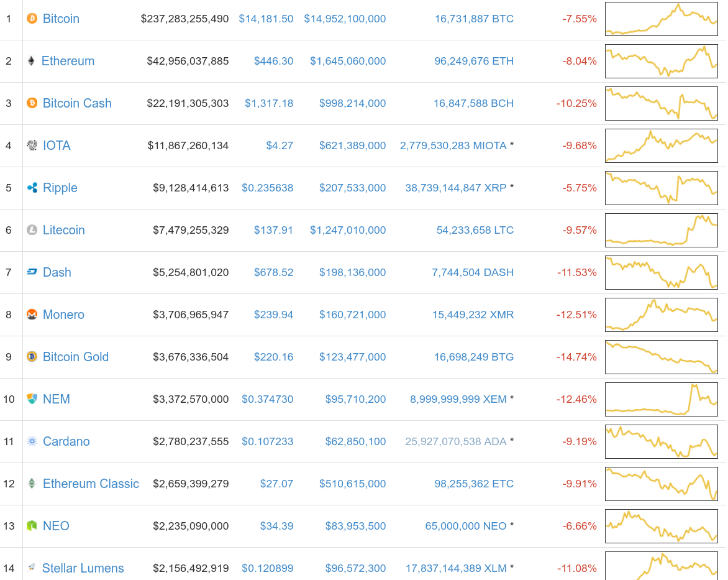Open the Bitcoin coin page link
The image size is (728, 580).
61,19
